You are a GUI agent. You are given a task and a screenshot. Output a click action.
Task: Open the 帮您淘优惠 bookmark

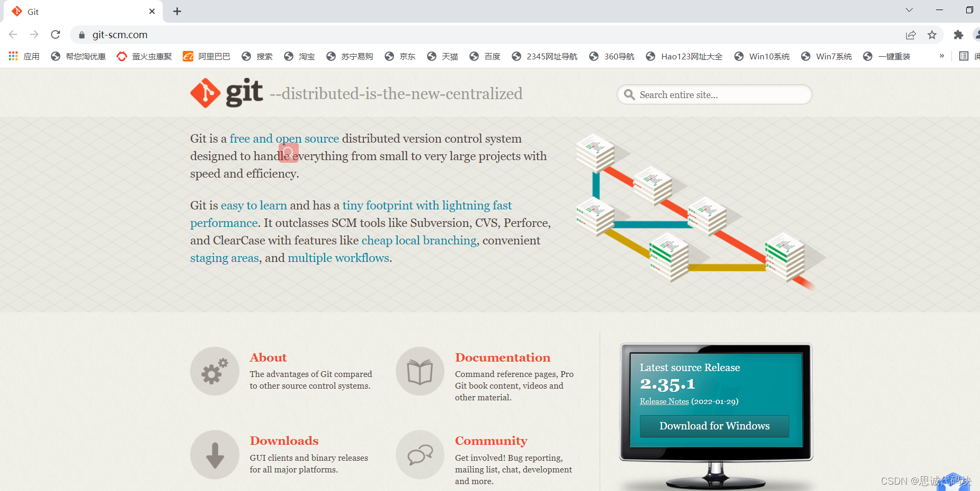(x=78, y=56)
